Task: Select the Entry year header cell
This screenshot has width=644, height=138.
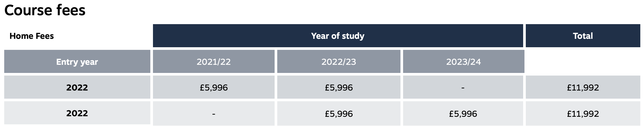Action: pyautogui.click(x=77, y=61)
